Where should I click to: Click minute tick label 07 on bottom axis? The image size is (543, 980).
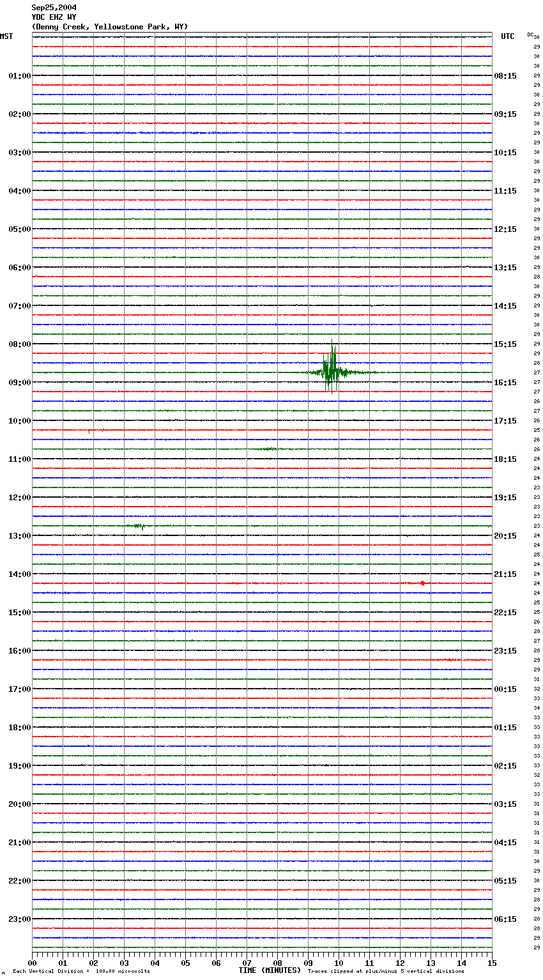pos(247,963)
